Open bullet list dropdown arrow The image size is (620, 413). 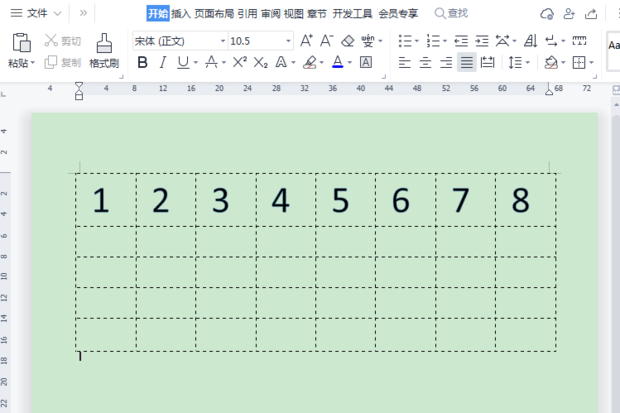coord(416,41)
